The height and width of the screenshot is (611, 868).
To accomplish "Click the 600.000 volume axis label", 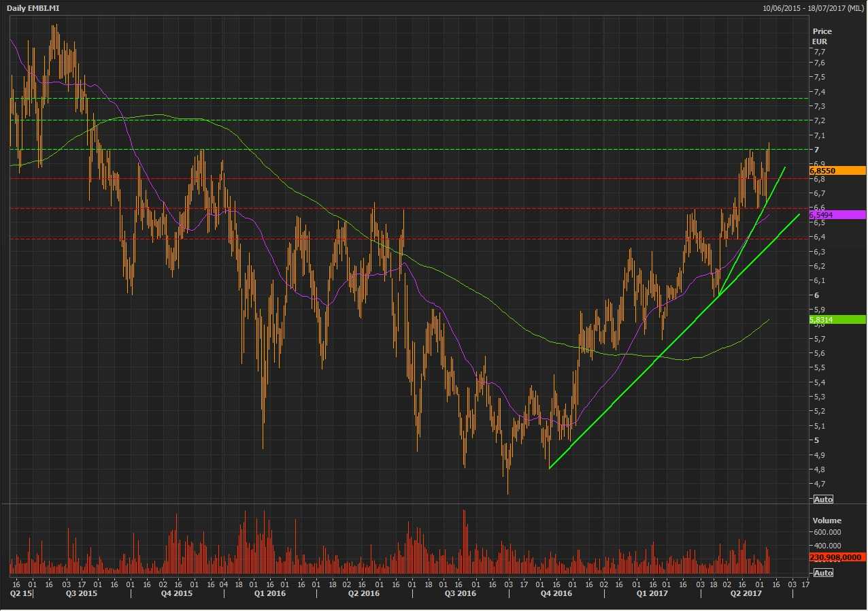I will pos(827,533).
